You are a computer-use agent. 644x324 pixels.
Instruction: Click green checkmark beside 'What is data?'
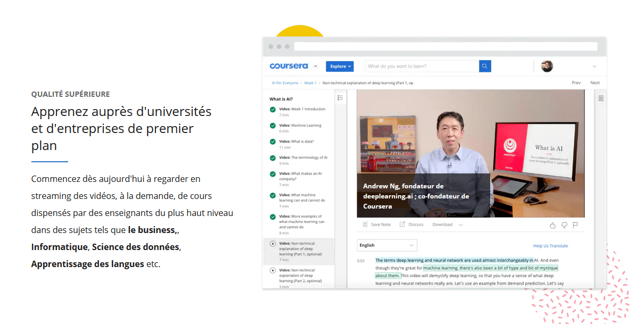[x=273, y=142]
